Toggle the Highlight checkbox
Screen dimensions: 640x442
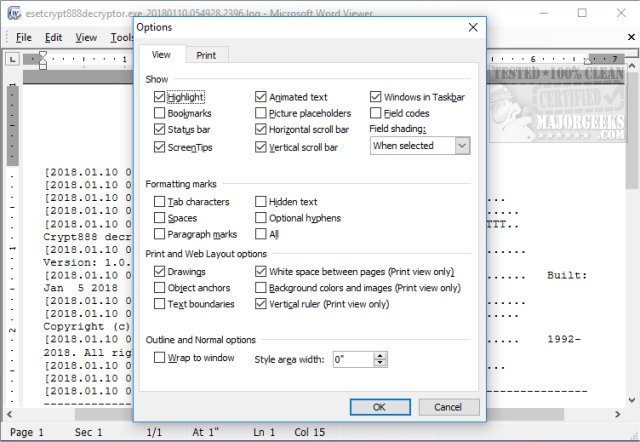(x=159, y=97)
